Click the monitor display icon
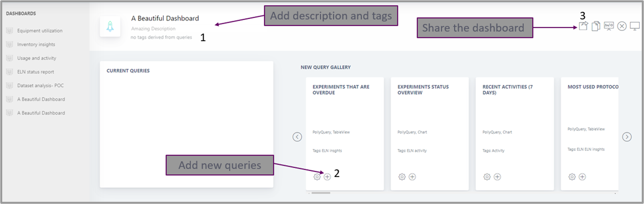Image resolution: width=644 pixels, height=204 pixels. coord(635,26)
